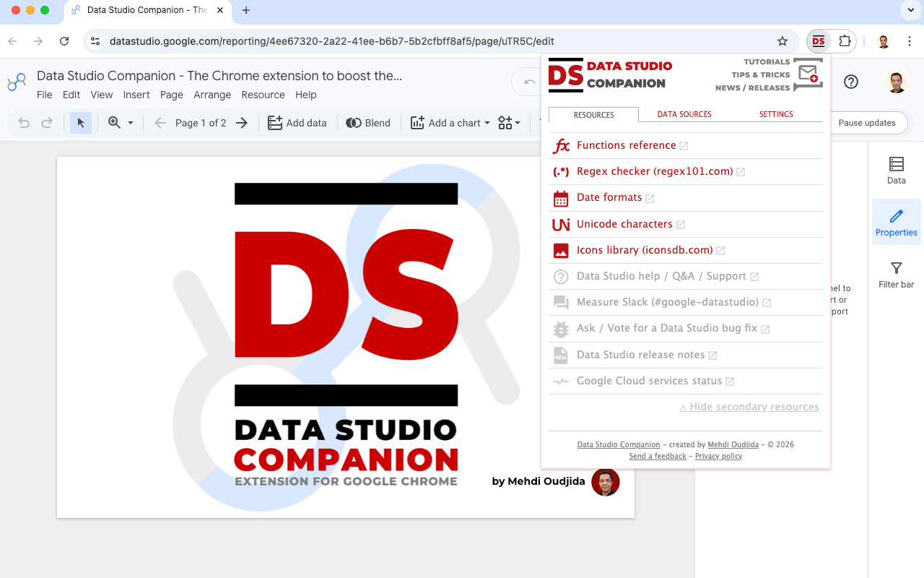This screenshot has width=924, height=578.
Task: Open the Google account avatar in report header
Action: coord(897,82)
